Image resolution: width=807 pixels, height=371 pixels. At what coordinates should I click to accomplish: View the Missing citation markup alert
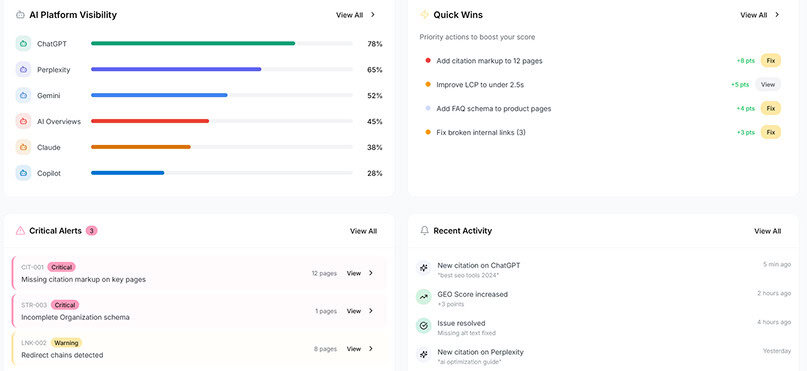click(354, 273)
